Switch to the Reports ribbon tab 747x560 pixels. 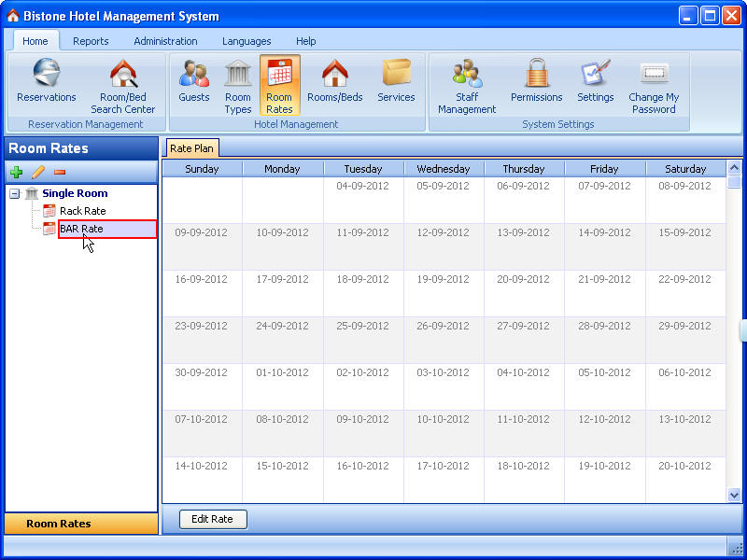tap(91, 41)
